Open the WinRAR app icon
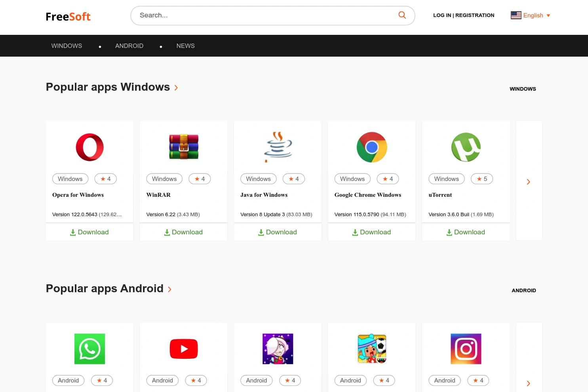Viewport: 588px width, 392px height. pos(184,147)
